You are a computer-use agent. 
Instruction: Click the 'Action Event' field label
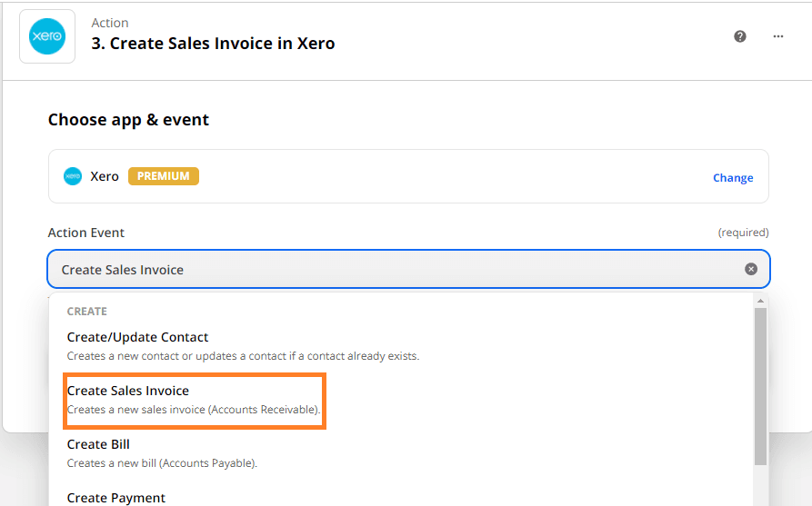coord(86,233)
